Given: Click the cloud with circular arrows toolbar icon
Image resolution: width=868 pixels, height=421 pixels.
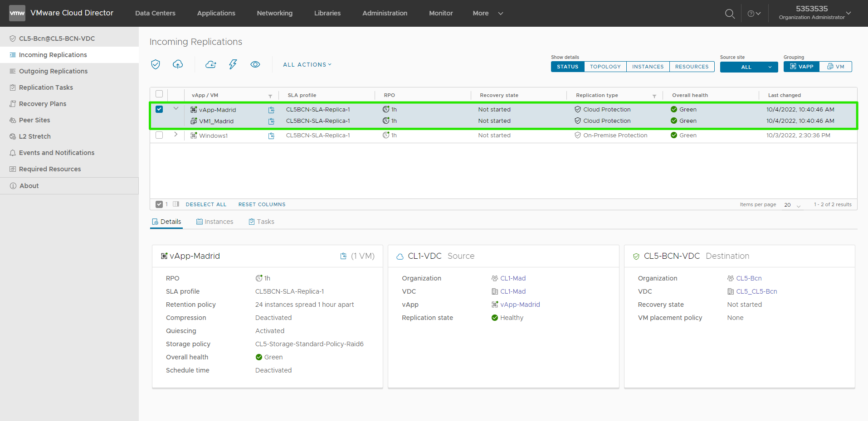Looking at the screenshot, I should point(211,64).
